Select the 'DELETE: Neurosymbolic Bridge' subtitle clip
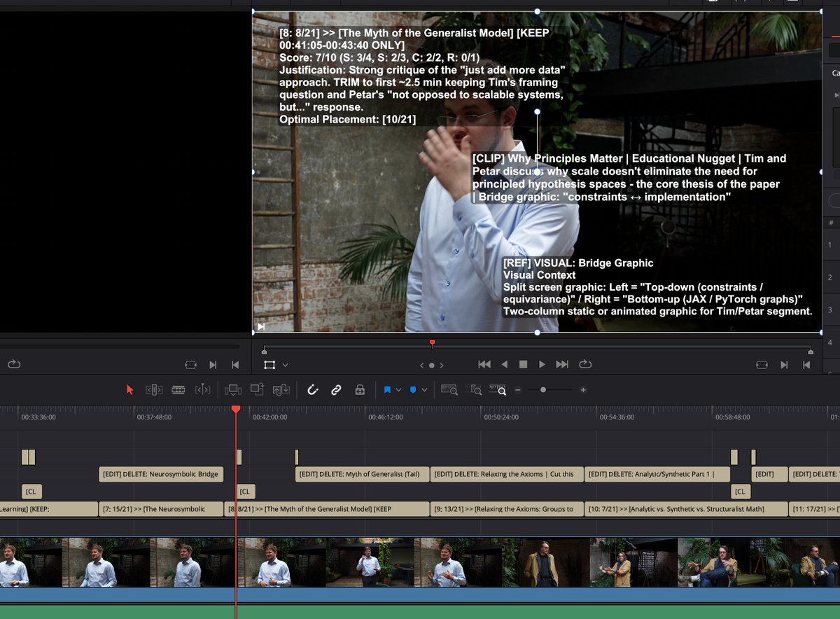The height and width of the screenshot is (619, 840). coord(161,474)
